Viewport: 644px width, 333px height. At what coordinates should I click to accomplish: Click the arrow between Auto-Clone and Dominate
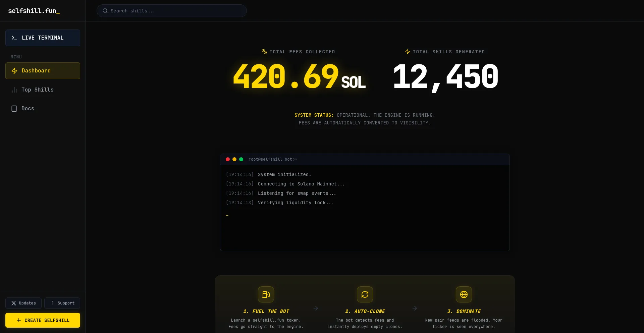coord(415,308)
